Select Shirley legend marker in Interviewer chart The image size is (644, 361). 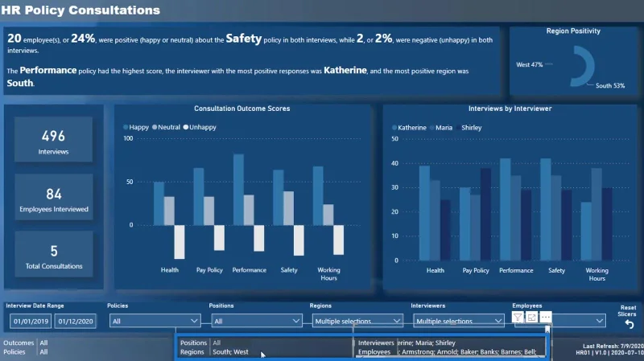click(458, 128)
